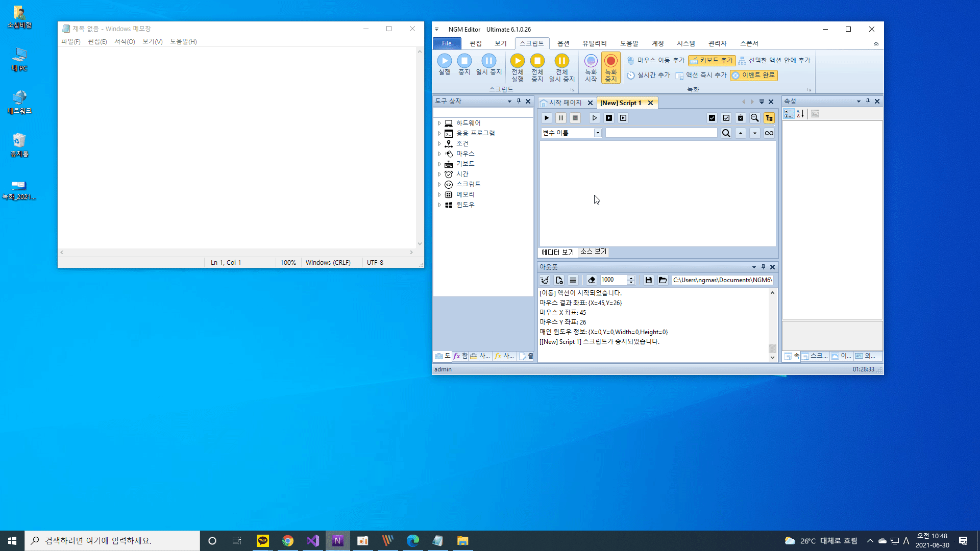
Task: Open KakaoTalk from the taskbar
Action: pos(263,541)
